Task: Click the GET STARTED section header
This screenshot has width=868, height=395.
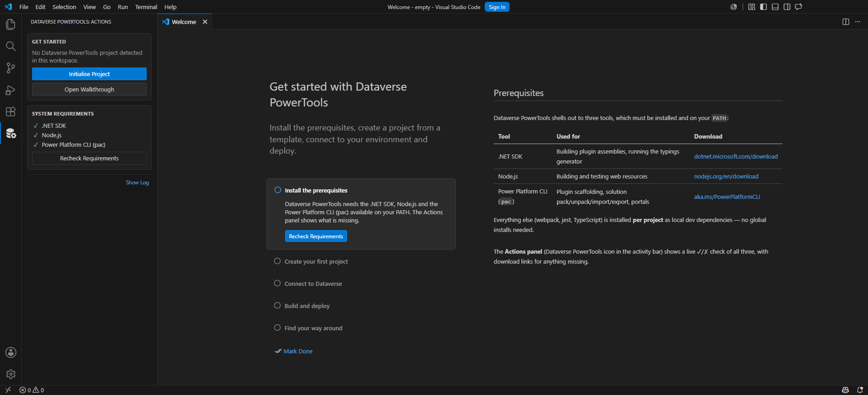Action: (49, 42)
